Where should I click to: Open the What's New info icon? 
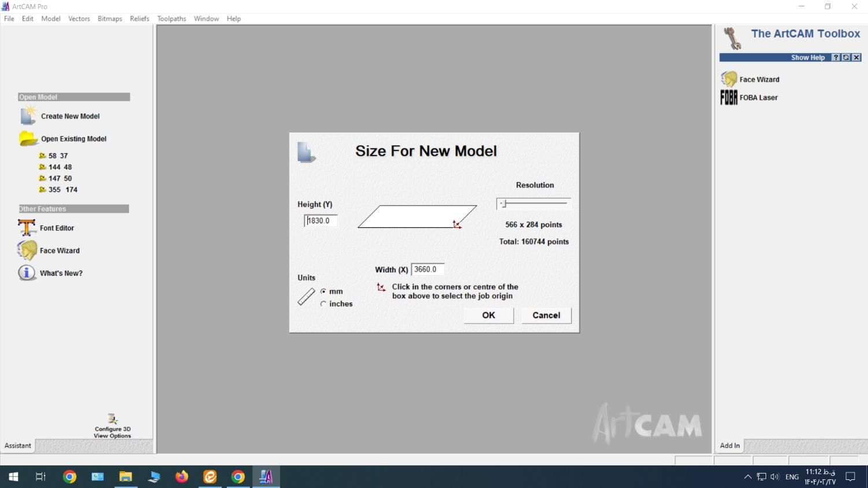click(x=27, y=273)
